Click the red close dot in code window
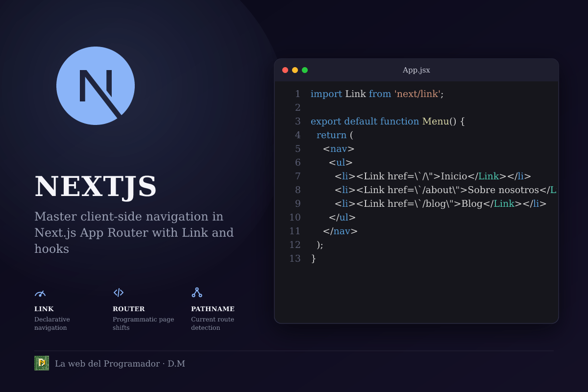Viewport: 588px width, 392px height. pyautogui.click(x=285, y=70)
